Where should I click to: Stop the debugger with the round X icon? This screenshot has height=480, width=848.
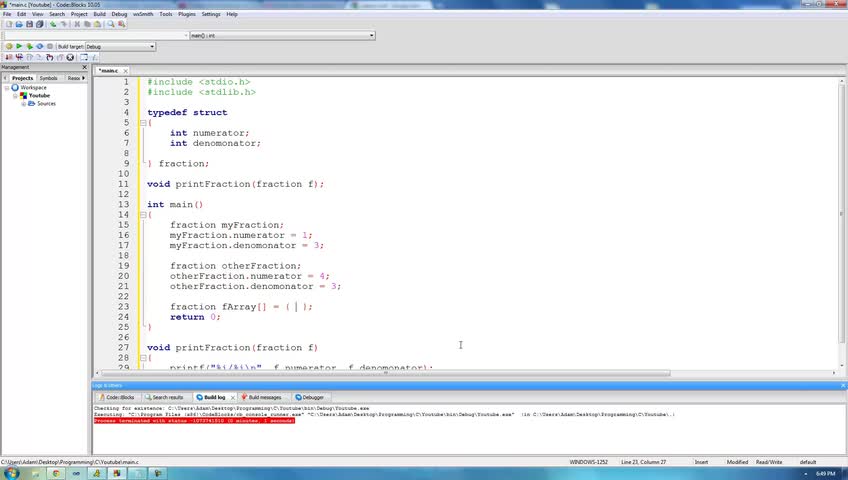click(70, 57)
